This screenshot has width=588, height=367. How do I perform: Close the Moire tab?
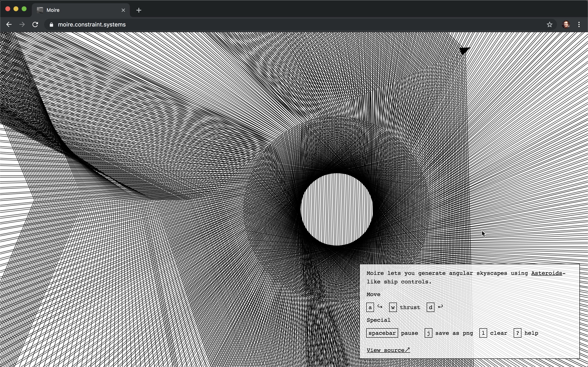(123, 10)
